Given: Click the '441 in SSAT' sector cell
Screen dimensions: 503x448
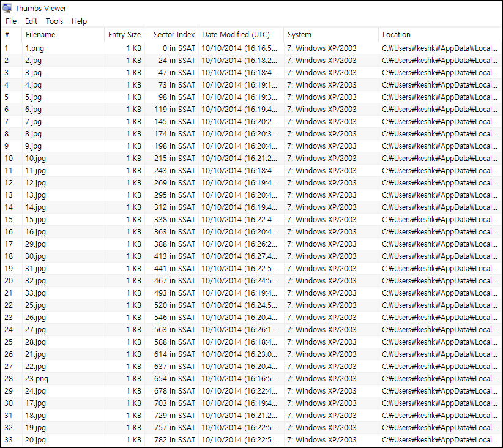Looking at the screenshot, I should 174,268.
